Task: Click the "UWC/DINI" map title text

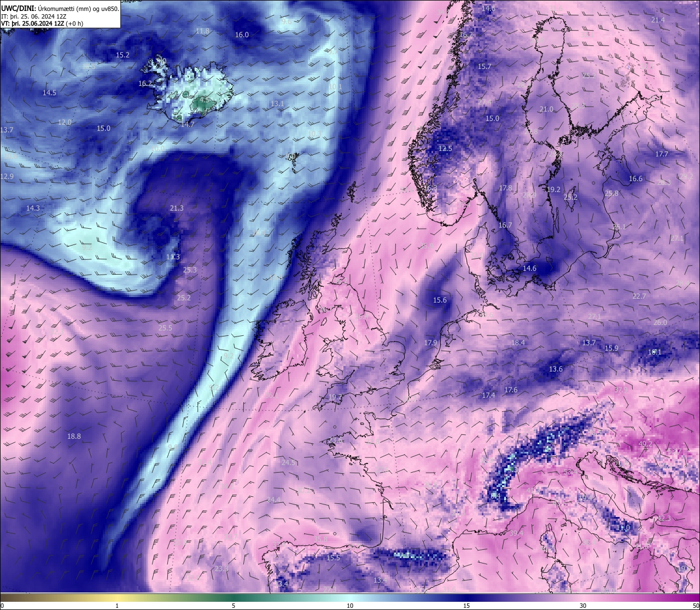Action: click(18, 9)
